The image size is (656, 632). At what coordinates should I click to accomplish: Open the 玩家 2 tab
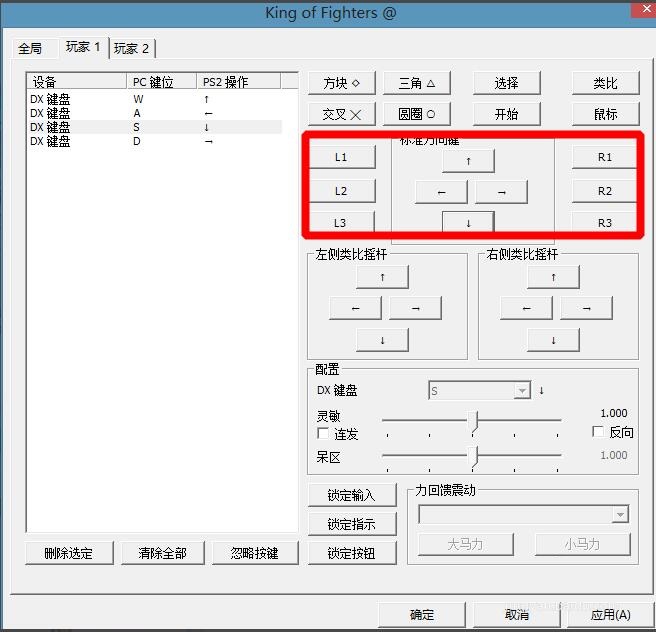(131, 49)
